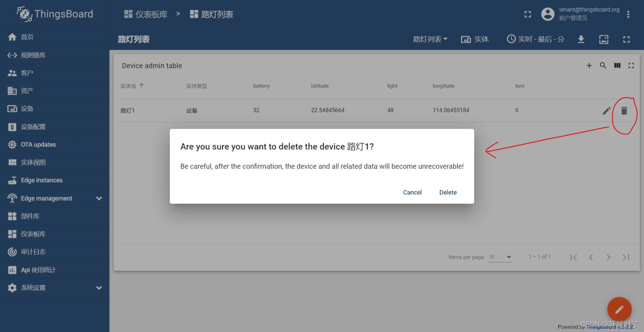This screenshot has width=644, height=332.
Task: Confirm deletion with the Delete button
Action: click(448, 192)
